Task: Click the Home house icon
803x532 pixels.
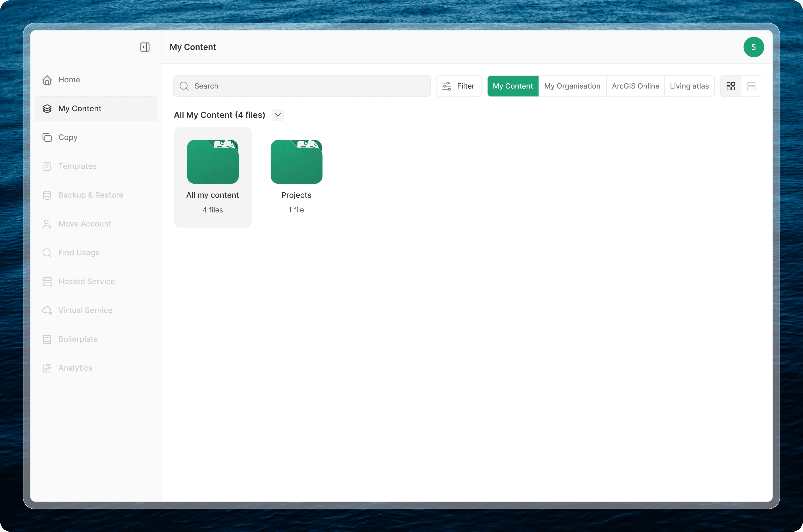Action: pos(47,80)
